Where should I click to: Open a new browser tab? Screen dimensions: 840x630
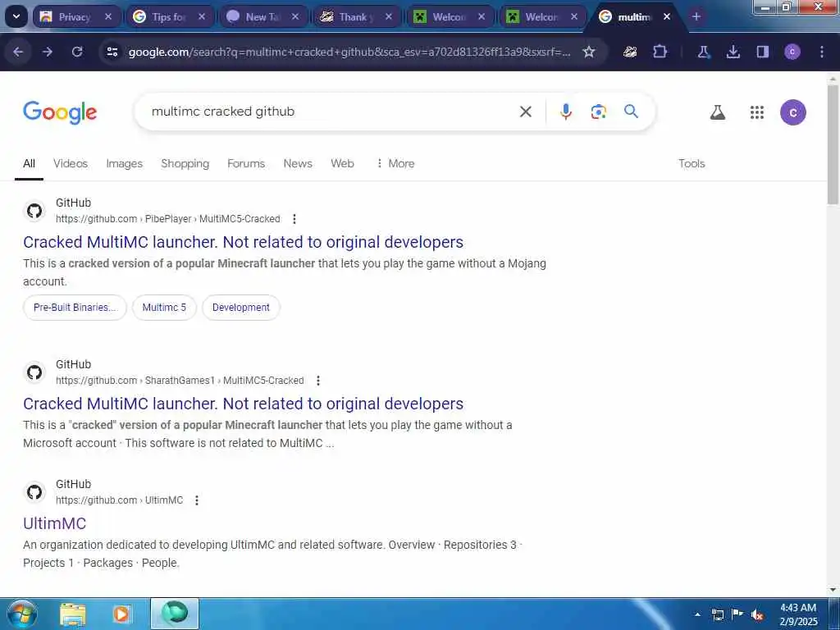click(696, 16)
